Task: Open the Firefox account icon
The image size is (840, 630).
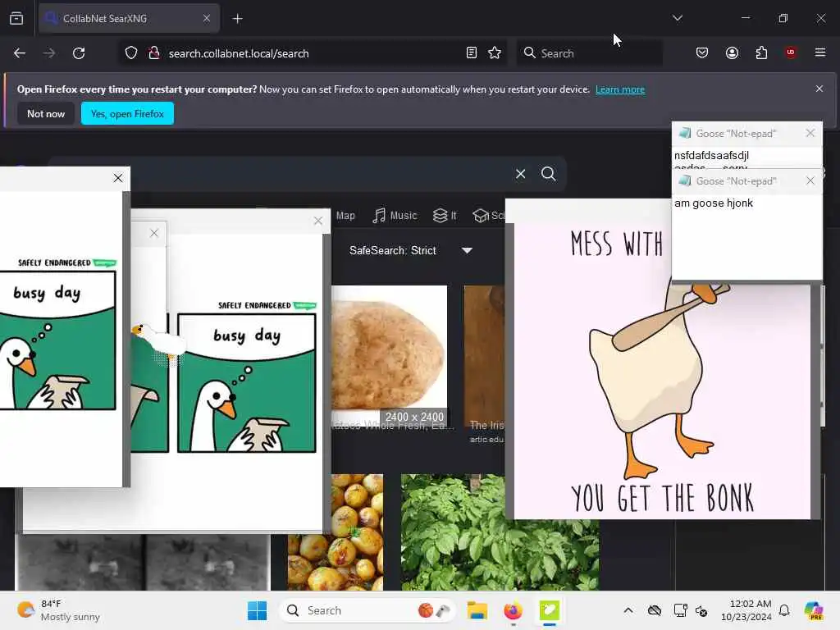Action: click(732, 52)
